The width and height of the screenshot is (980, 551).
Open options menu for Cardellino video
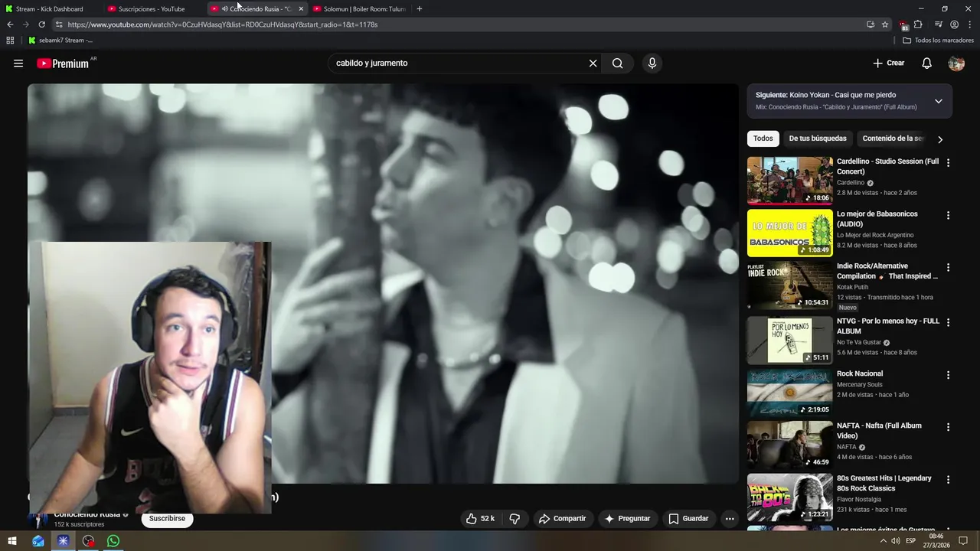point(948,163)
